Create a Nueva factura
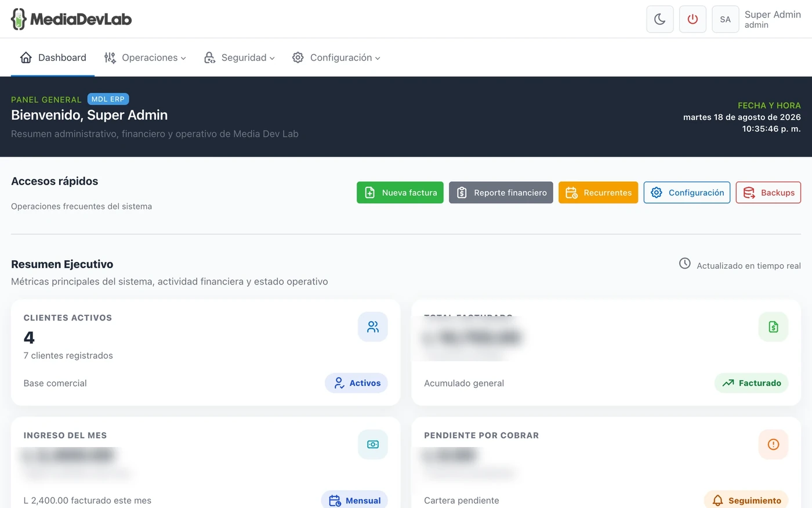This screenshot has width=812, height=508. tap(400, 193)
